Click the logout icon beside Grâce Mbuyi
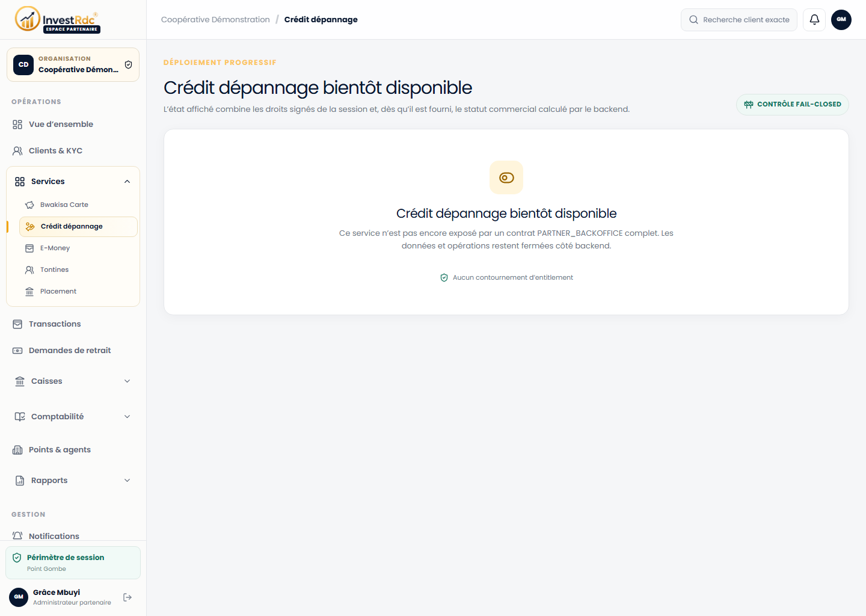Viewport: 866px width, 616px height. (127, 597)
